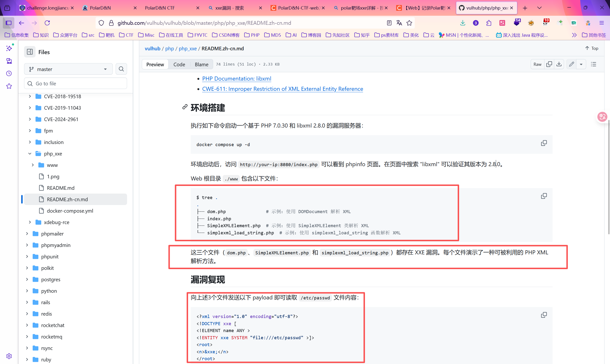
Task: Switch to the Blame tab
Action: pos(201,64)
